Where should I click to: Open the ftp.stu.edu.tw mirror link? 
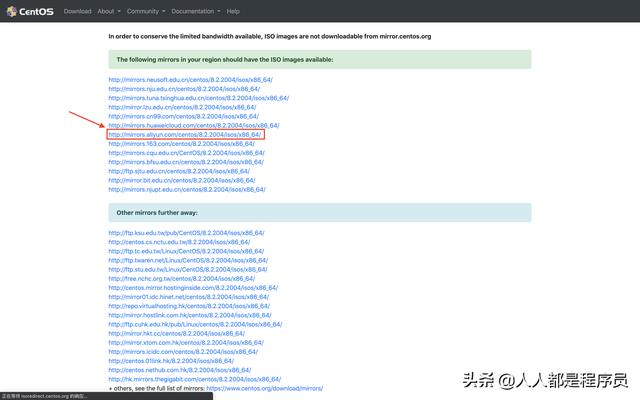(x=188, y=269)
